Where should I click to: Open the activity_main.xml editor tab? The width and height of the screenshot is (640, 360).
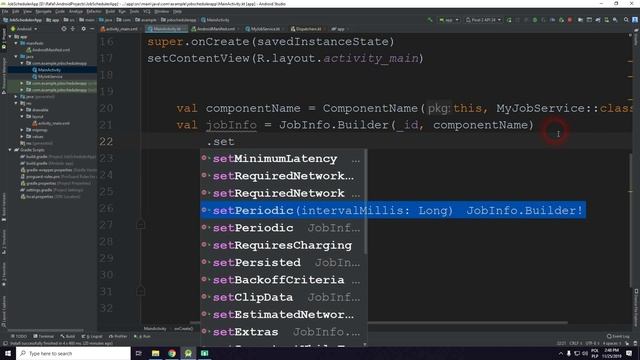coord(120,29)
